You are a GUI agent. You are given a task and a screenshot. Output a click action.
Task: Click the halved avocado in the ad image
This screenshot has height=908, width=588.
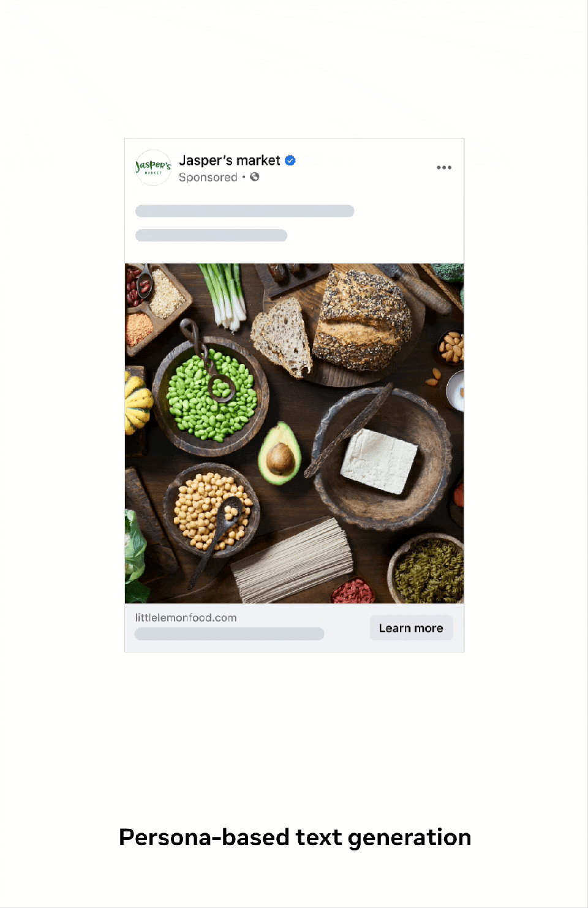click(x=280, y=453)
